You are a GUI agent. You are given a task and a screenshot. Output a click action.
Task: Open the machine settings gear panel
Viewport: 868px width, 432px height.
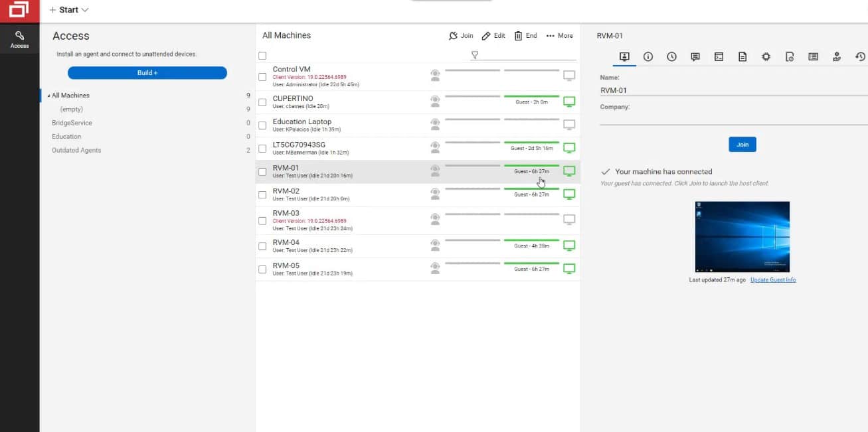point(766,56)
